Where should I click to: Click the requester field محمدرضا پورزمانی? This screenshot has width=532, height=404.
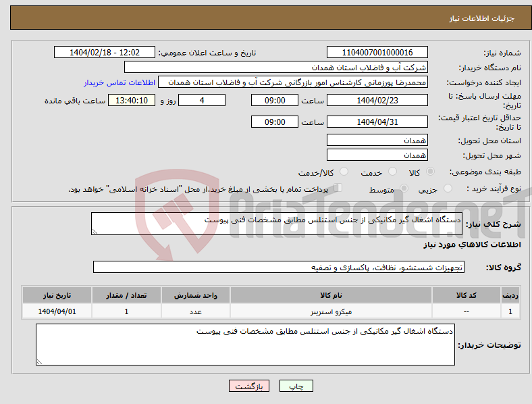click(x=293, y=82)
